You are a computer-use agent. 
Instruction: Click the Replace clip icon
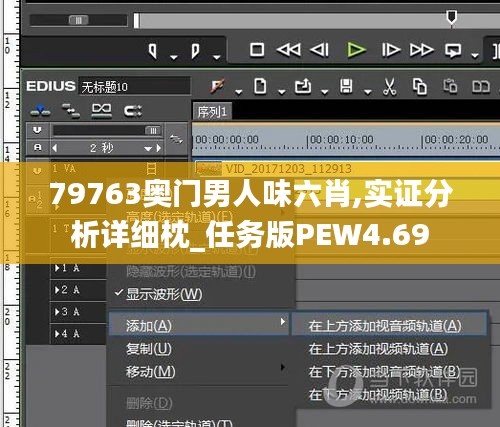[x=481, y=86]
